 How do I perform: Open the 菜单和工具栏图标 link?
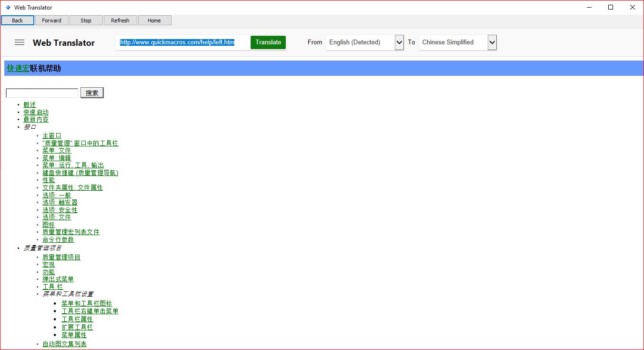click(87, 304)
